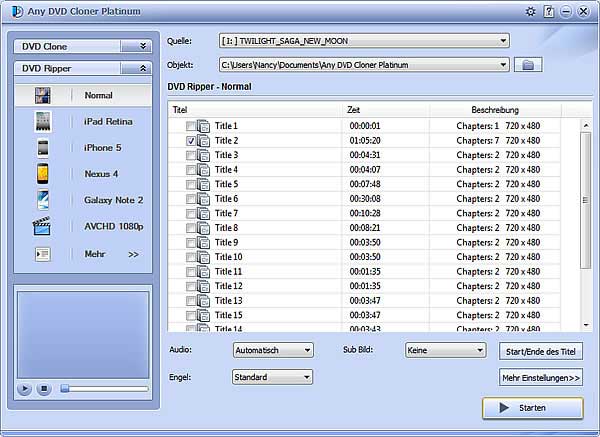The height and width of the screenshot is (437, 600).
Task: Check the Title 3 checkbox
Action: click(x=191, y=155)
